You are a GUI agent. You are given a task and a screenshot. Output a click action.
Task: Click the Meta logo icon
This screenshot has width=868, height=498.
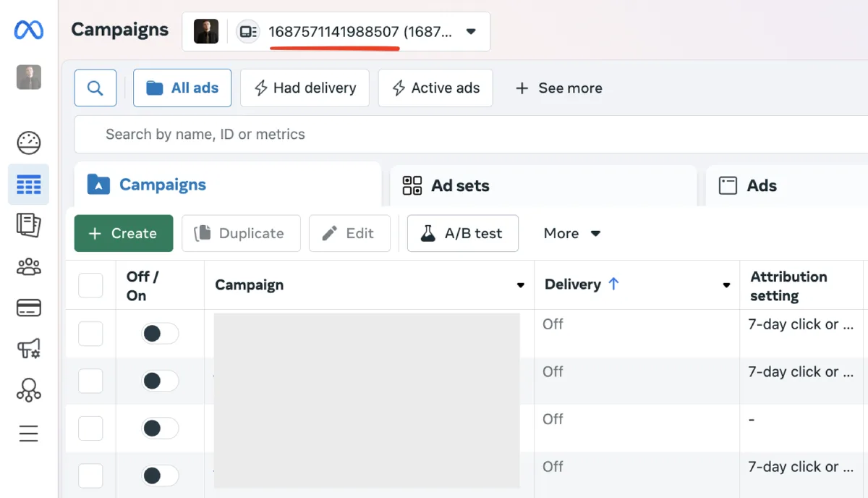[x=29, y=30]
